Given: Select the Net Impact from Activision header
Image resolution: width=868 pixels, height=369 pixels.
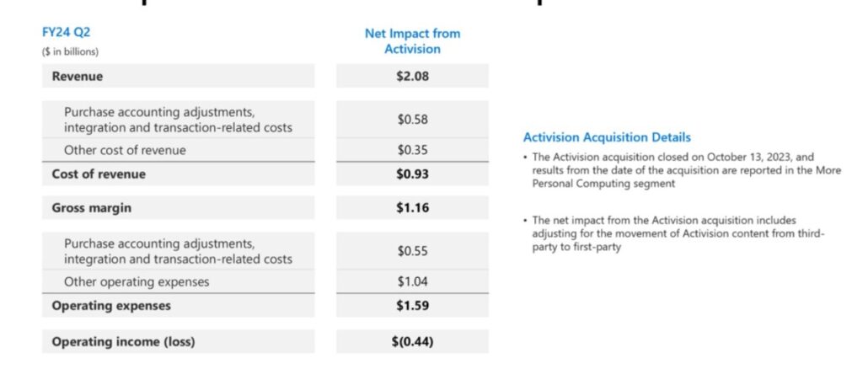Looking at the screenshot, I should (412, 41).
